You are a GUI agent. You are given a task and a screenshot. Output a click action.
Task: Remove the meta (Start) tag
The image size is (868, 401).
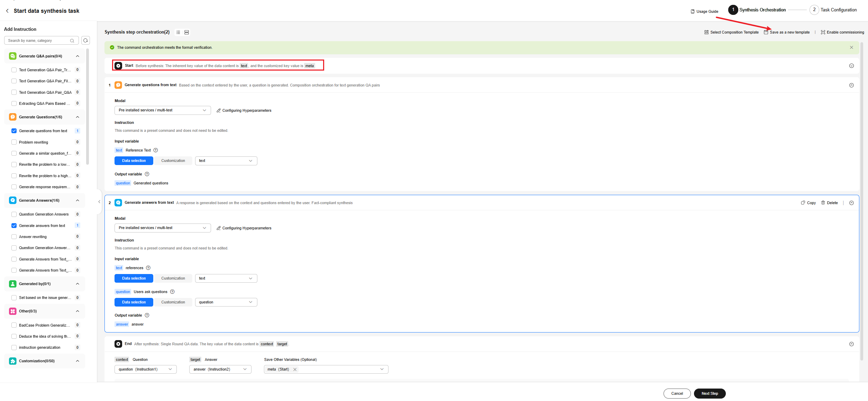click(295, 370)
